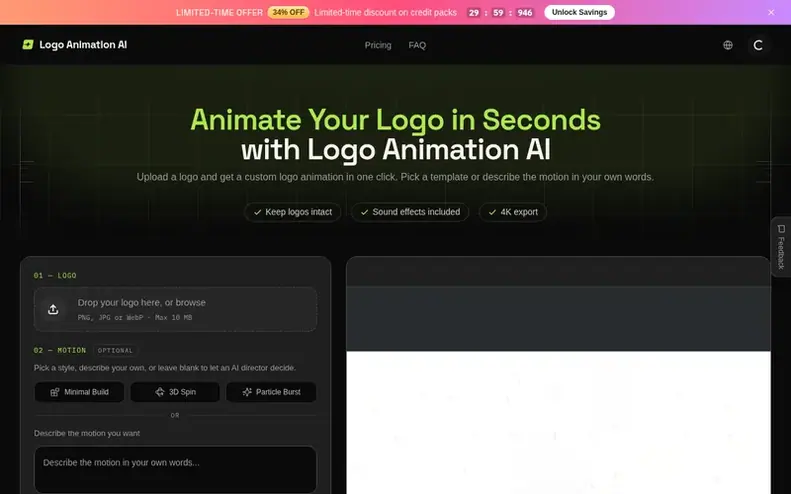Open the Pricing page

[378, 45]
